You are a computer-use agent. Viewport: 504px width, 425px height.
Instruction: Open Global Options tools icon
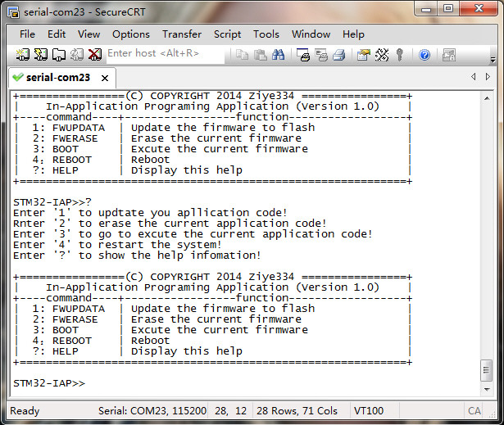click(x=382, y=55)
